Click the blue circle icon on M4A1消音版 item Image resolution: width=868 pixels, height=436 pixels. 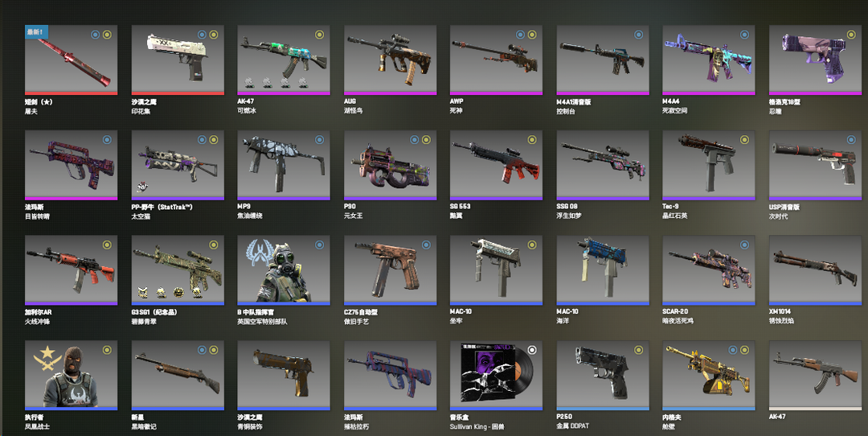tap(638, 35)
